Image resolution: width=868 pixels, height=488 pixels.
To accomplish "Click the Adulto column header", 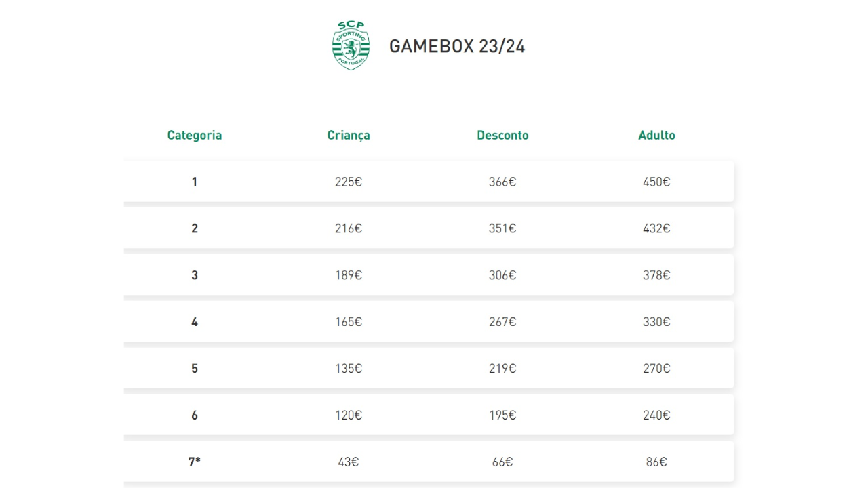I will (x=656, y=135).
